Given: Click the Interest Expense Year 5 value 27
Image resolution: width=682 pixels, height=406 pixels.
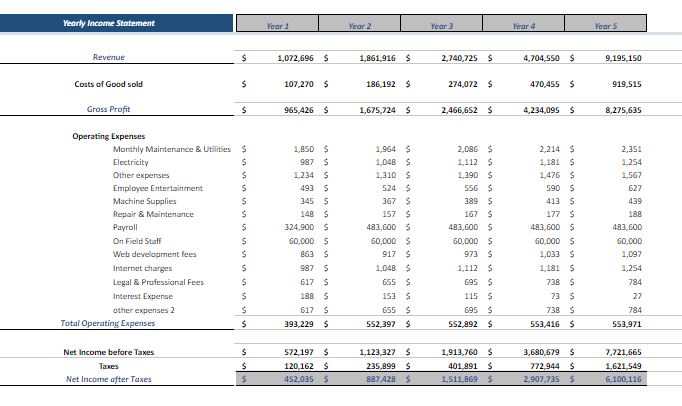Looking at the screenshot, I should (x=635, y=296).
